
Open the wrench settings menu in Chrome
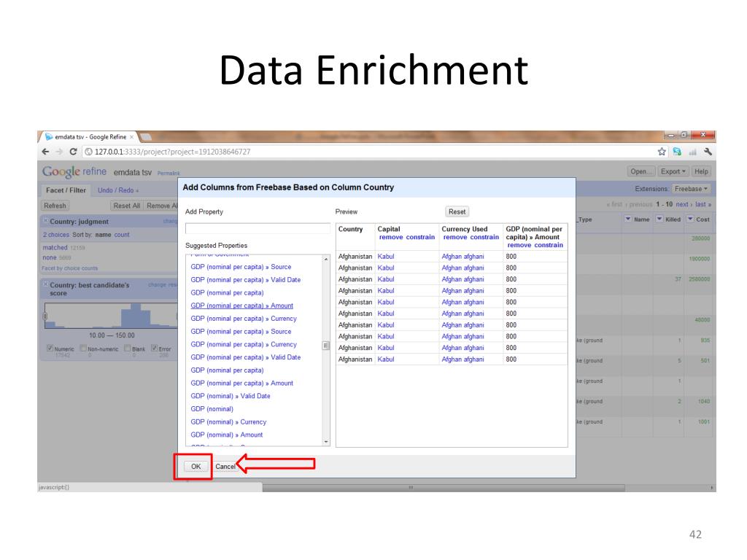coord(708,152)
